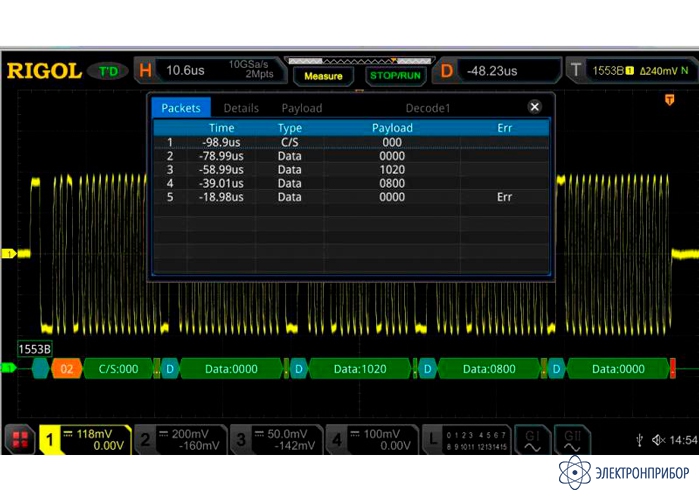Open the GI waveform generator icon

532,440
